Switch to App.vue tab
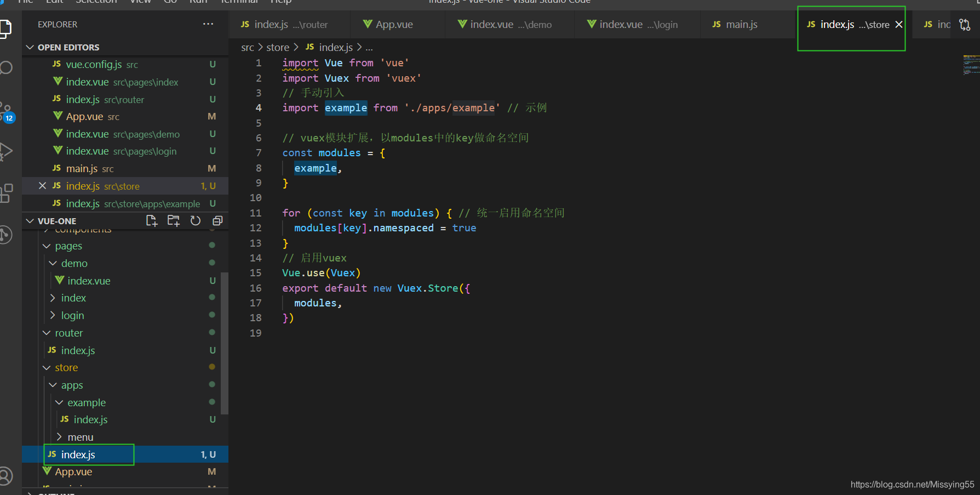 click(398, 25)
